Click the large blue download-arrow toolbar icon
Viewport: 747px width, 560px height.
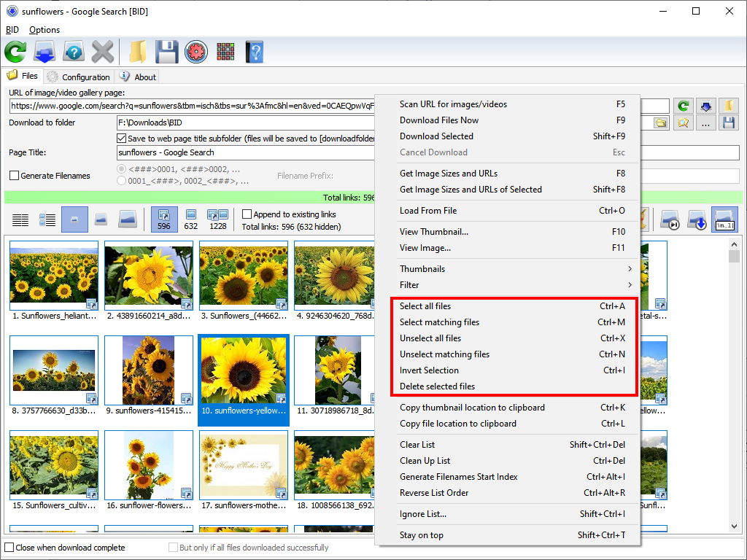coord(44,52)
